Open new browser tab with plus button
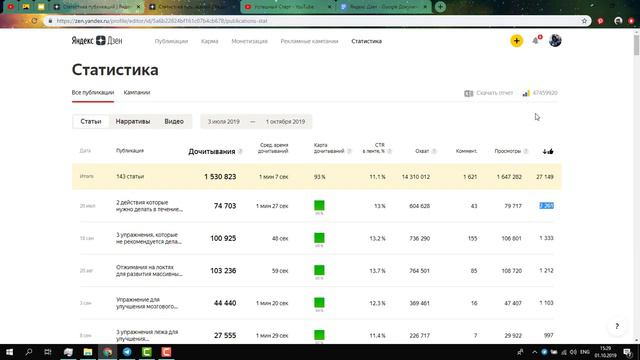This screenshot has height=360, width=640. [x=440, y=7]
